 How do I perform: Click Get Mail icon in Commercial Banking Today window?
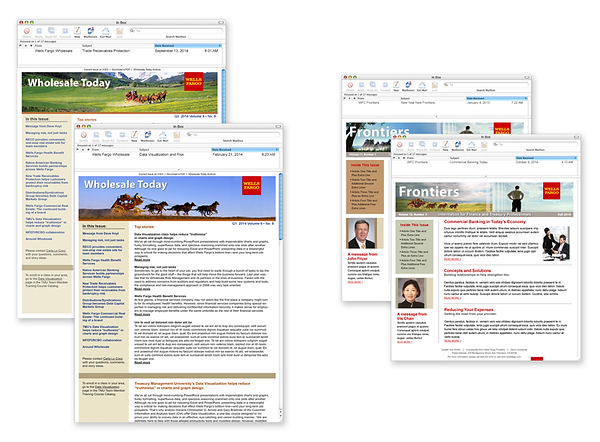point(471,145)
